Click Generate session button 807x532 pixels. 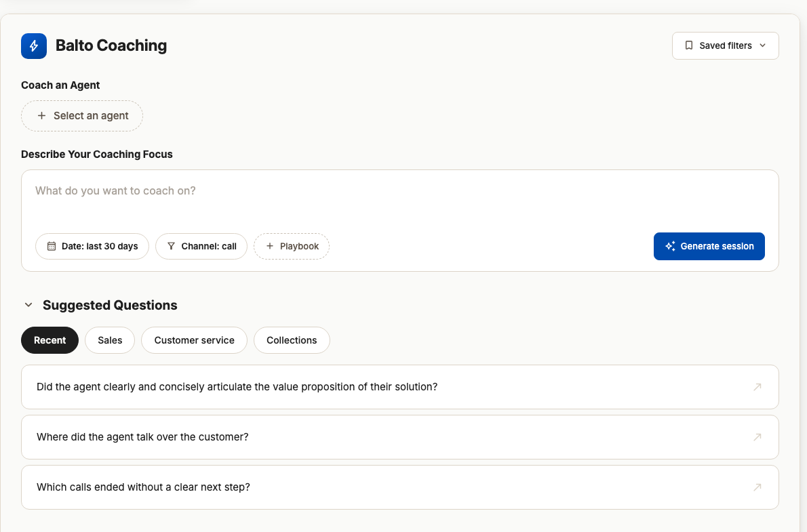coord(709,247)
